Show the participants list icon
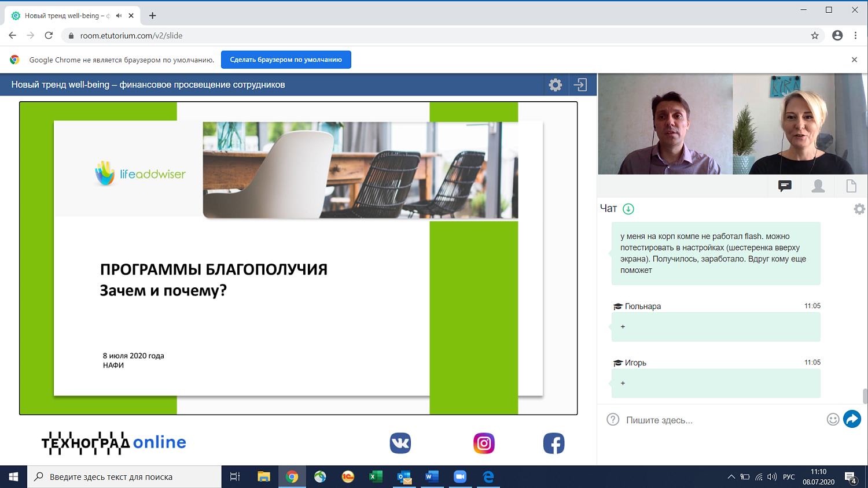 818,186
